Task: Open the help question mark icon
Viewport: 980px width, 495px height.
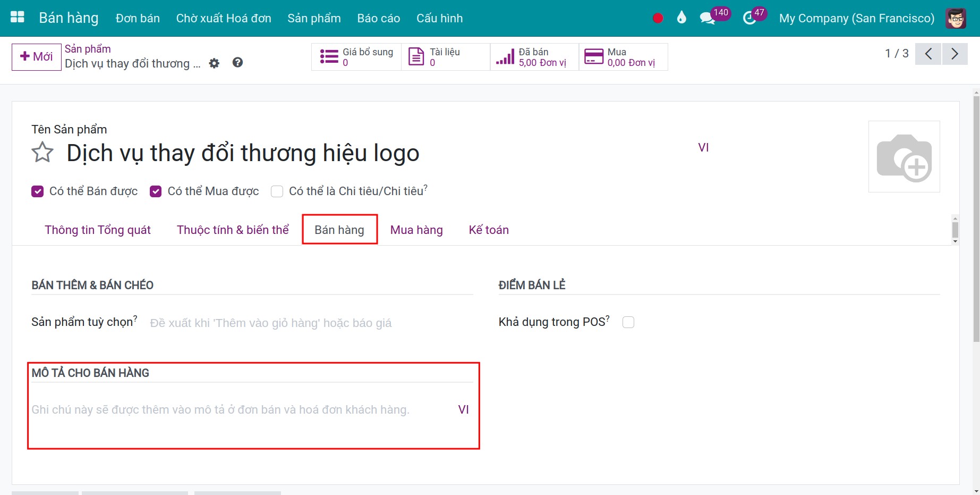Action: (x=237, y=63)
